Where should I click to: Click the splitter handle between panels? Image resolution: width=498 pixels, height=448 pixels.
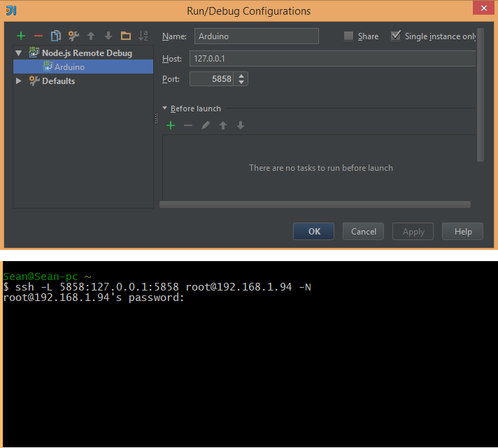coord(156,118)
